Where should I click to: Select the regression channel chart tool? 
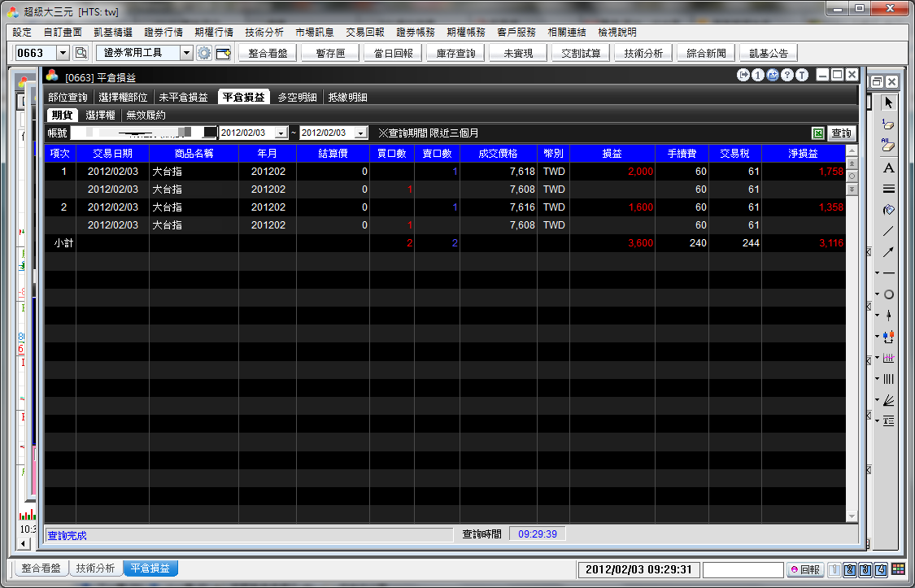tap(889, 358)
